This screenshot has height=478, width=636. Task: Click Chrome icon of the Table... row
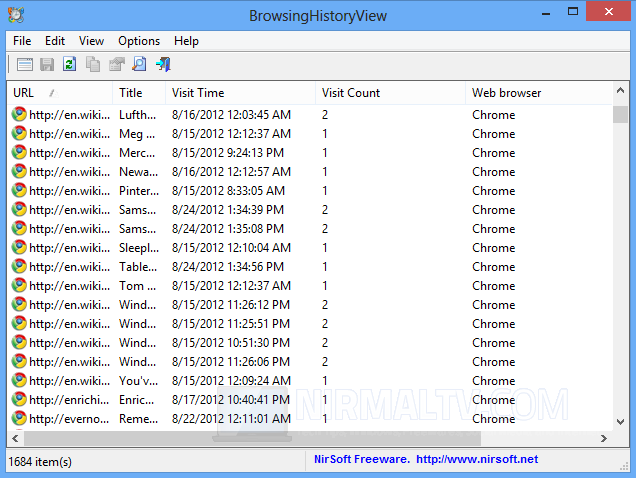click(x=19, y=267)
